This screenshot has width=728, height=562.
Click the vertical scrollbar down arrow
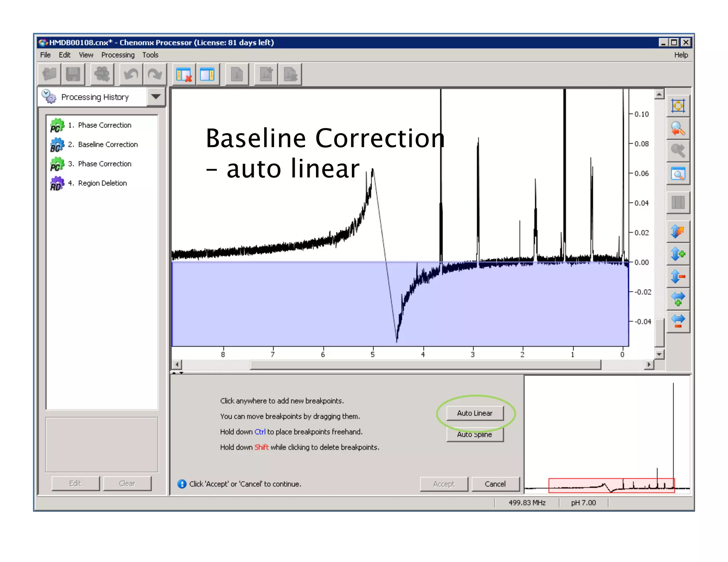point(659,354)
